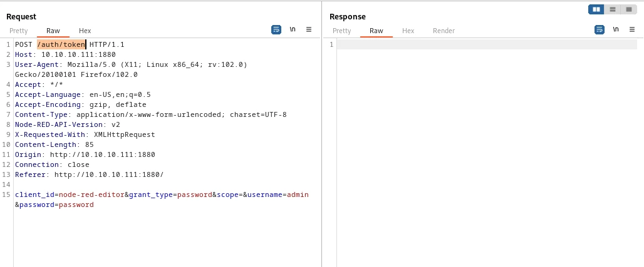The height and width of the screenshot is (267, 644).
Task: Select the Response Raw tab
Action: coord(377,31)
